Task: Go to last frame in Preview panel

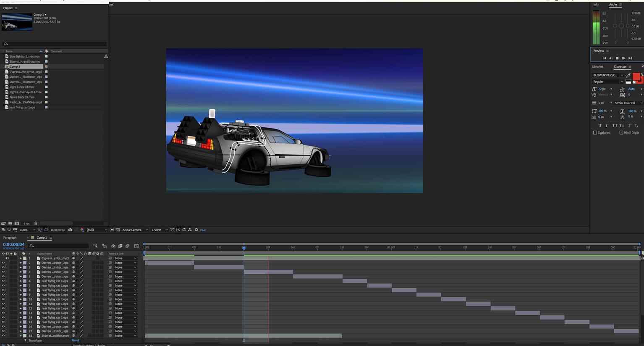Action: [630, 58]
